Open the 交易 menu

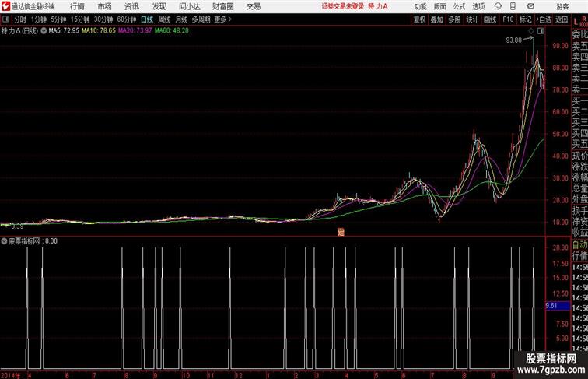click(253, 6)
